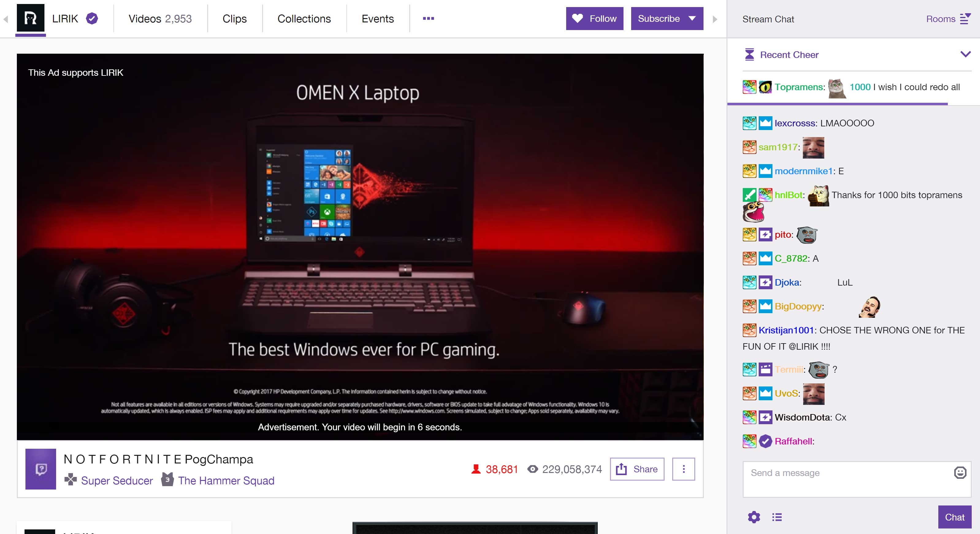Viewport: 980px width, 534px height.
Task: Click the Videos tab on LIRIK's channel
Action: click(x=160, y=18)
